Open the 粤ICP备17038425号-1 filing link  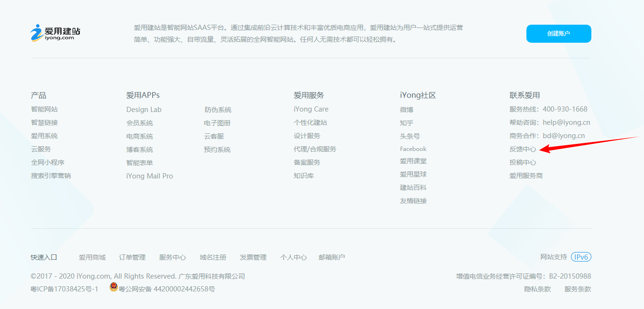(x=64, y=289)
